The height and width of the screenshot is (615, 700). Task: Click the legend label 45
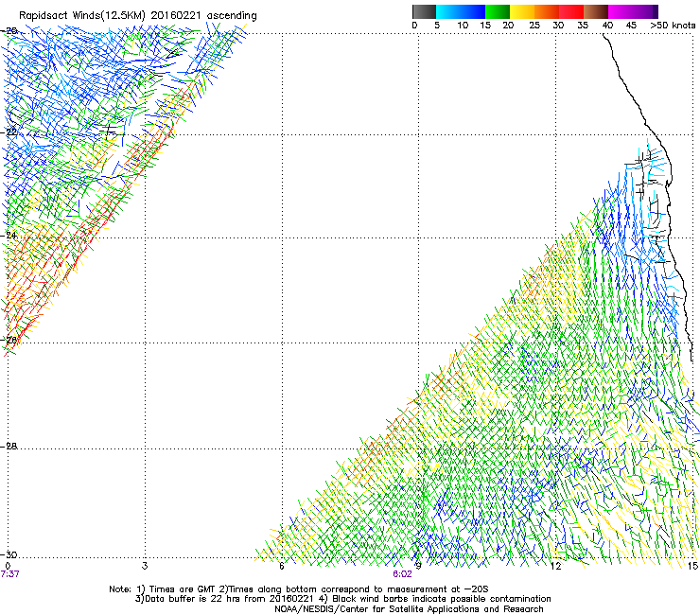[631, 26]
